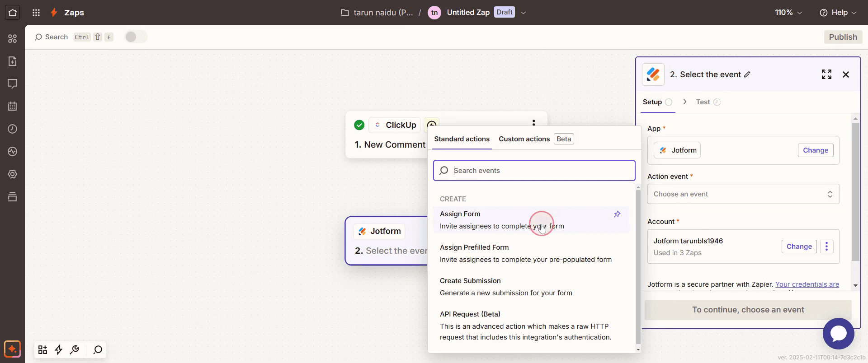Expand the step panel to fullscreen
Screen dimensions: 868x363
[826, 74]
